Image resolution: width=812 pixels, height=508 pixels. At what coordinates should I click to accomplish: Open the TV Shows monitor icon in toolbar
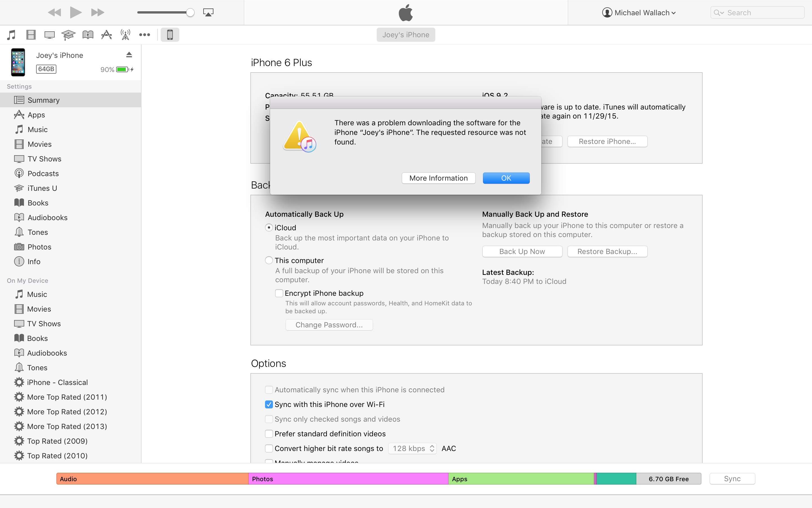pos(49,35)
